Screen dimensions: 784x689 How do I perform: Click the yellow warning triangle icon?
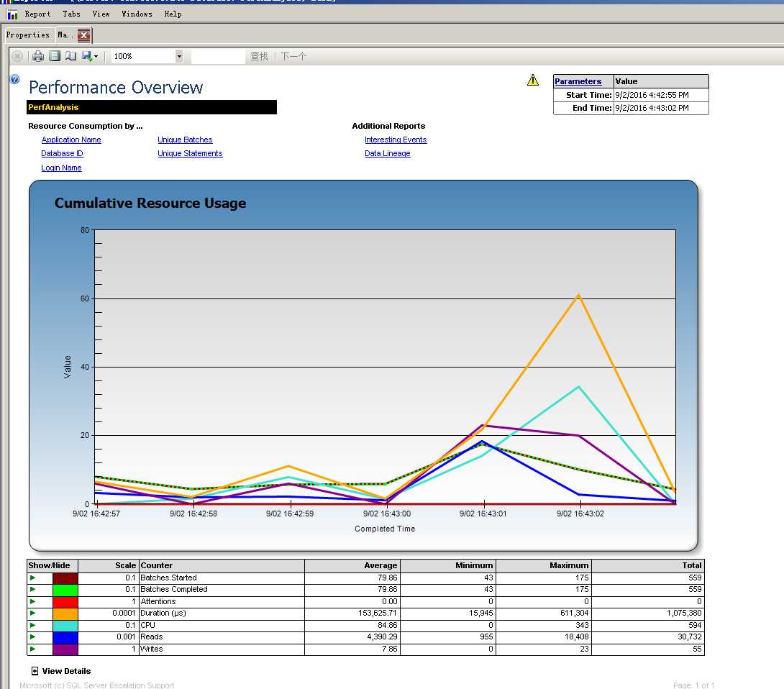click(533, 80)
